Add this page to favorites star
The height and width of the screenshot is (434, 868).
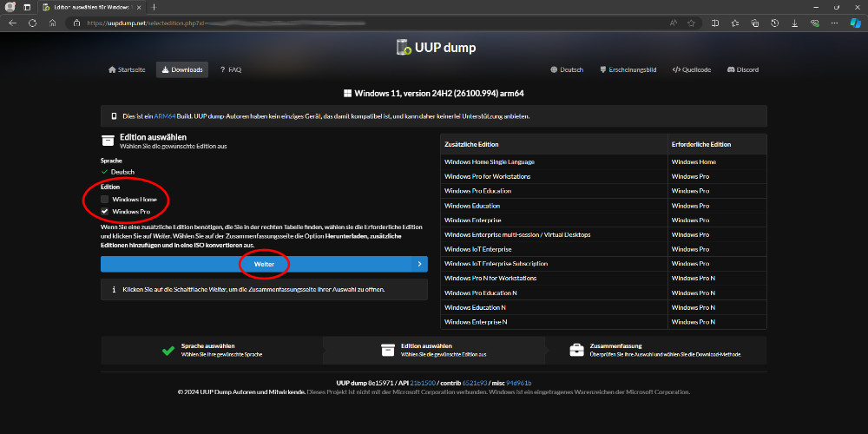[691, 23]
